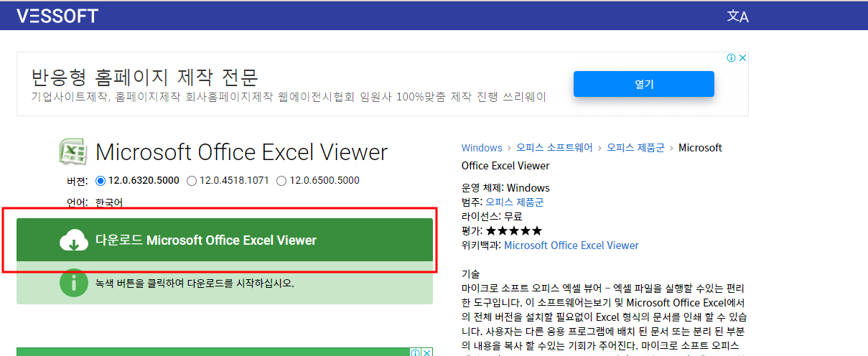Select version 12.0.6500.5000
Image resolution: width=868 pixels, height=356 pixels.
tap(281, 180)
